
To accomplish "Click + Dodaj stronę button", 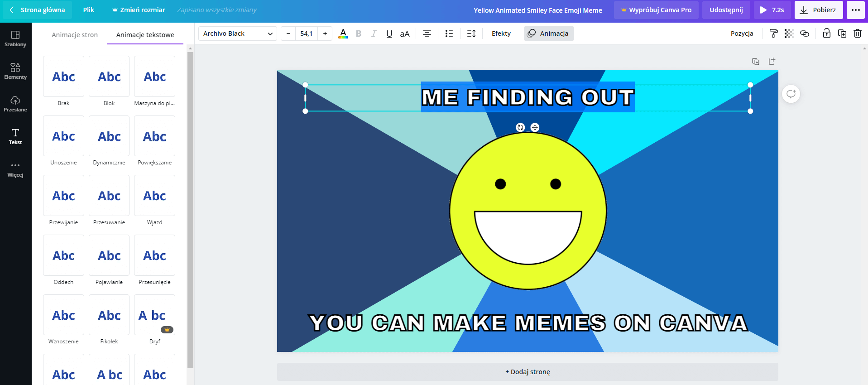I will coord(528,372).
